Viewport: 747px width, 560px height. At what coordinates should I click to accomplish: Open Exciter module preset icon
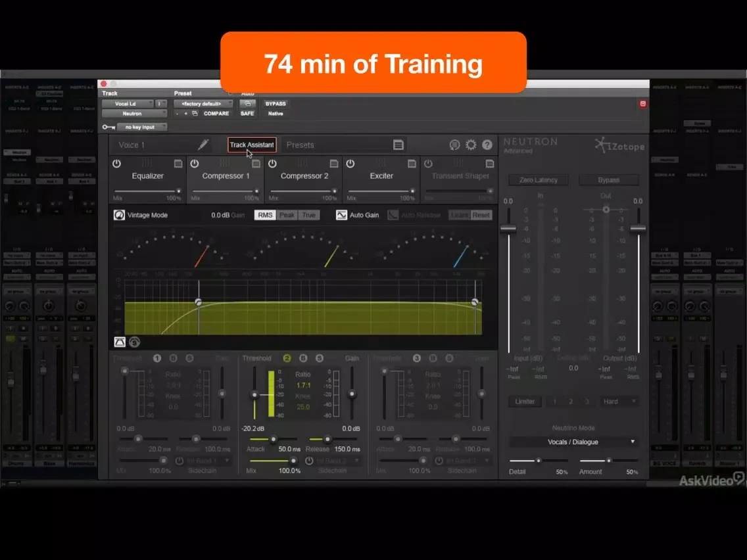point(412,164)
